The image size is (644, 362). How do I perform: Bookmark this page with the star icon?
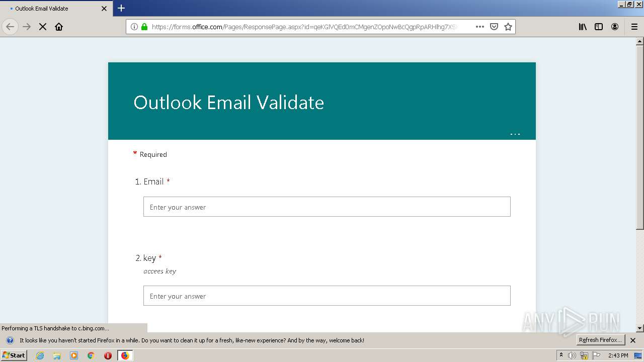coord(508,27)
